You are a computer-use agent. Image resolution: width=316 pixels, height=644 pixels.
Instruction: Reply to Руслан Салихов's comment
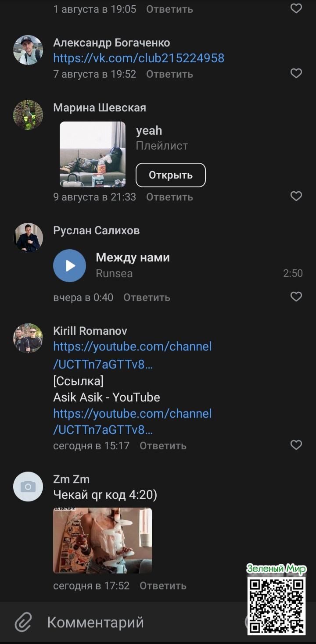tap(147, 297)
